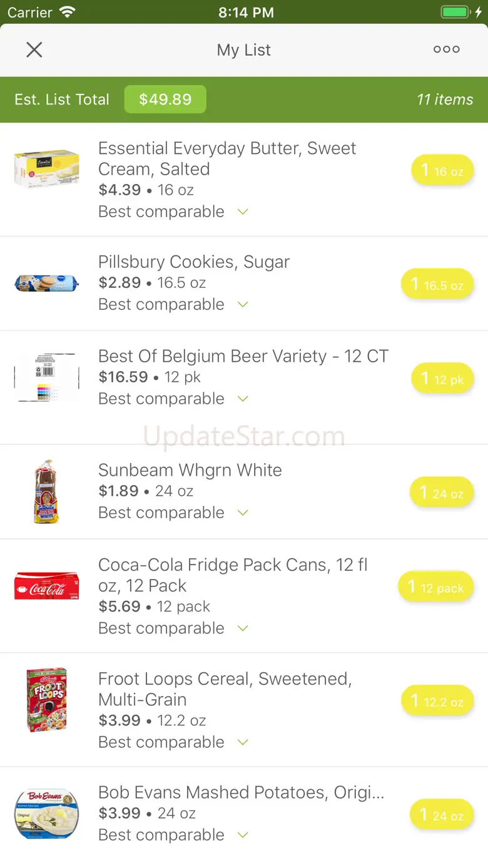
Task: Open the three-dot more options menu
Action: 447,49
